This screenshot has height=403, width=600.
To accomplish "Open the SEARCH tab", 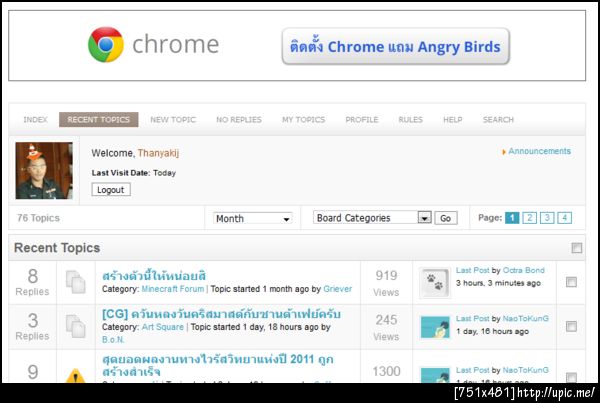I will pyautogui.click(x=498, y=120).
